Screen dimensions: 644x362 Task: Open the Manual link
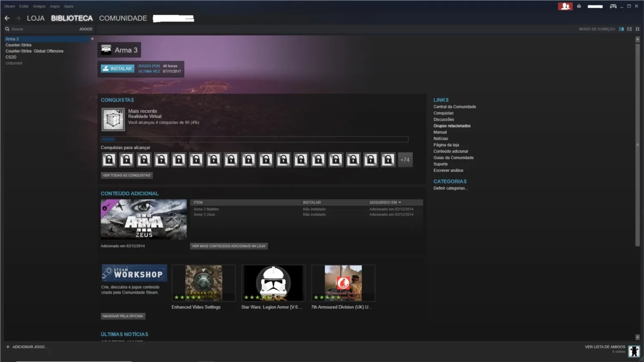coord(440,132)
